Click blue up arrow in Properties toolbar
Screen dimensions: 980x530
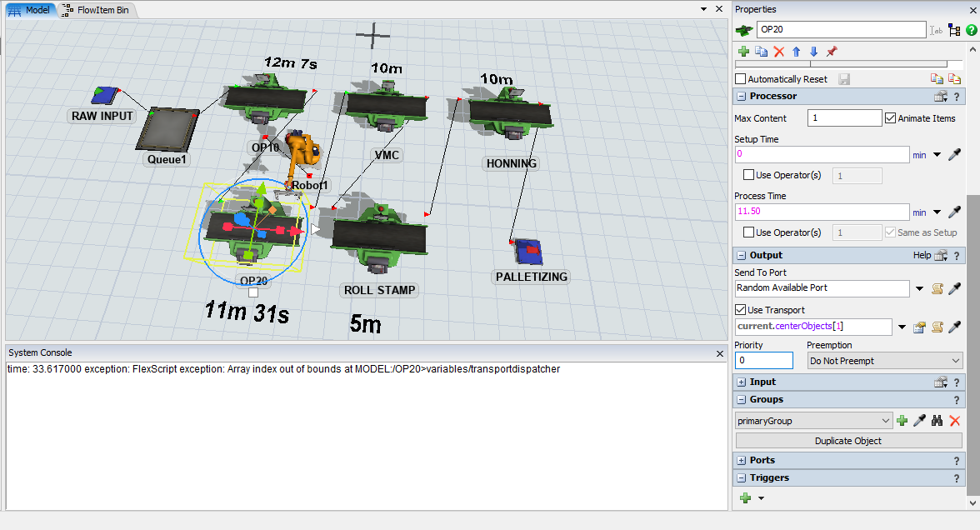click(797, 52)
